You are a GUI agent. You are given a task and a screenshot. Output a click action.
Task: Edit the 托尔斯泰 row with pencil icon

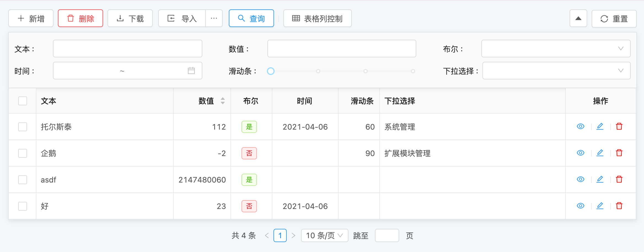600,126
